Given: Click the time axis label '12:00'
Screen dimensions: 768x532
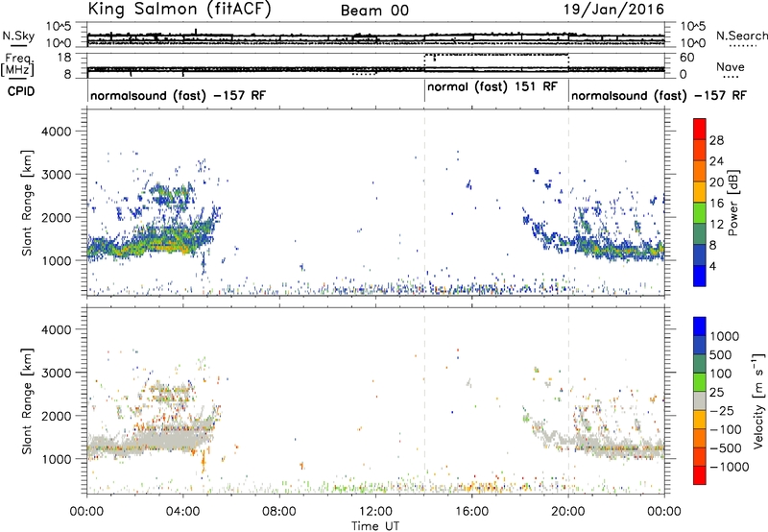Looking at the screenshot, I should coord(375,512).
